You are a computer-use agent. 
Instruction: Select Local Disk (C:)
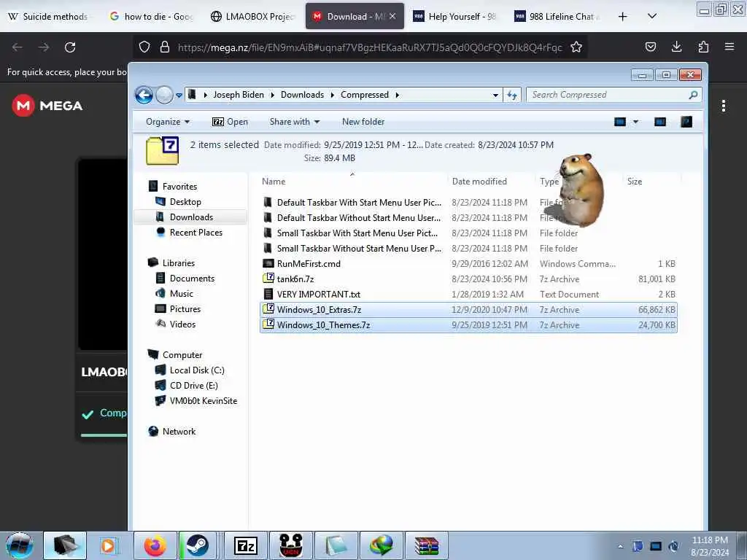[x=197, y=370]
